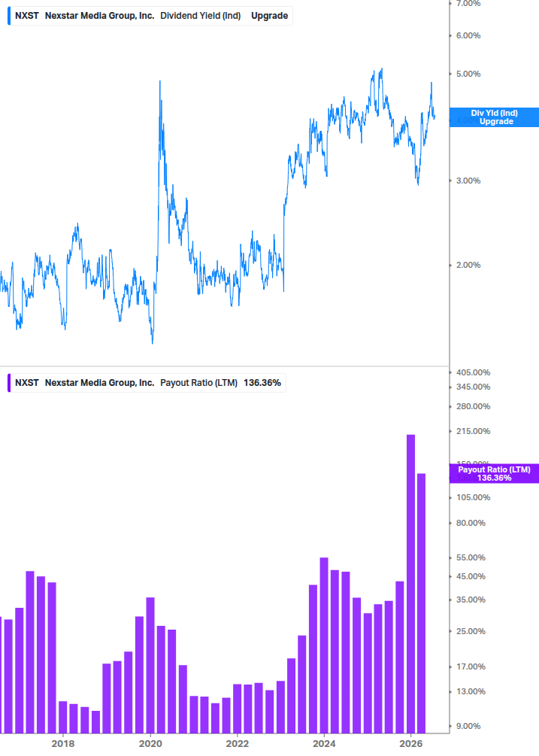539x756 pixels.
Task: Click the Upgrade link in Dividend Yield legend
Action: [269, 16]
